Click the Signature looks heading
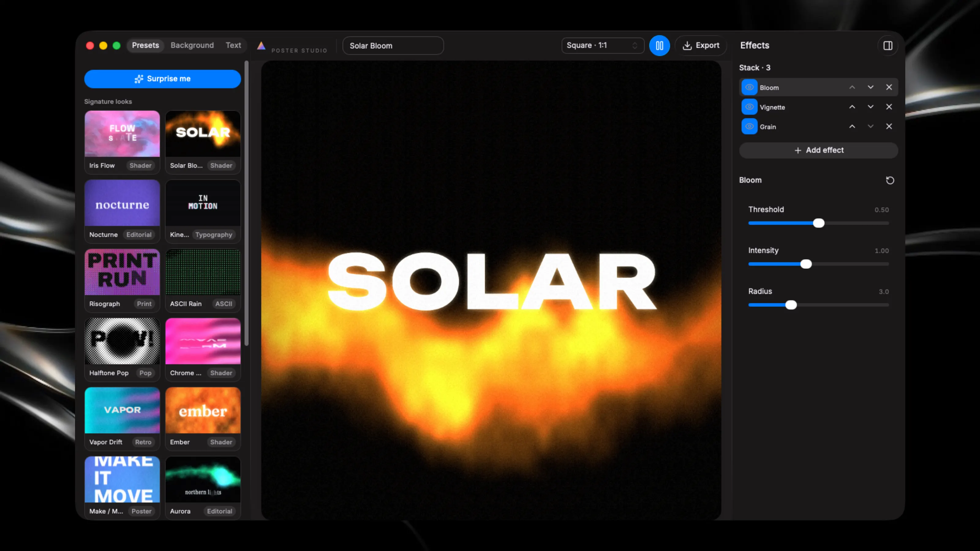980x551 pixels. click(108, 102)
